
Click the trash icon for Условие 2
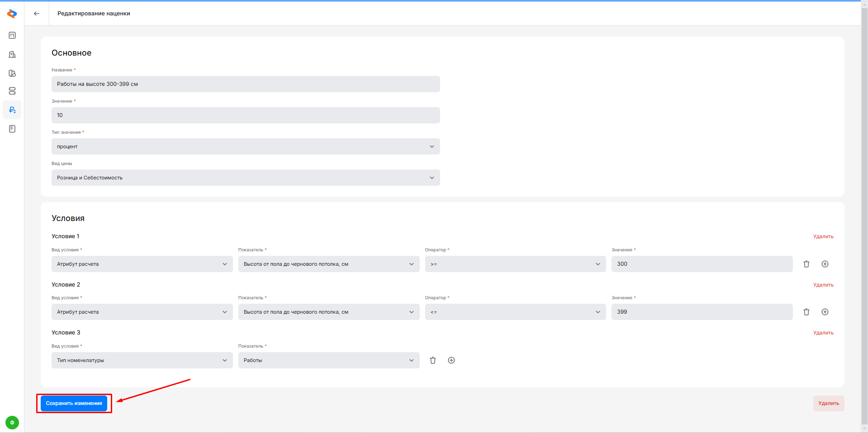click(x=806, y=312)
